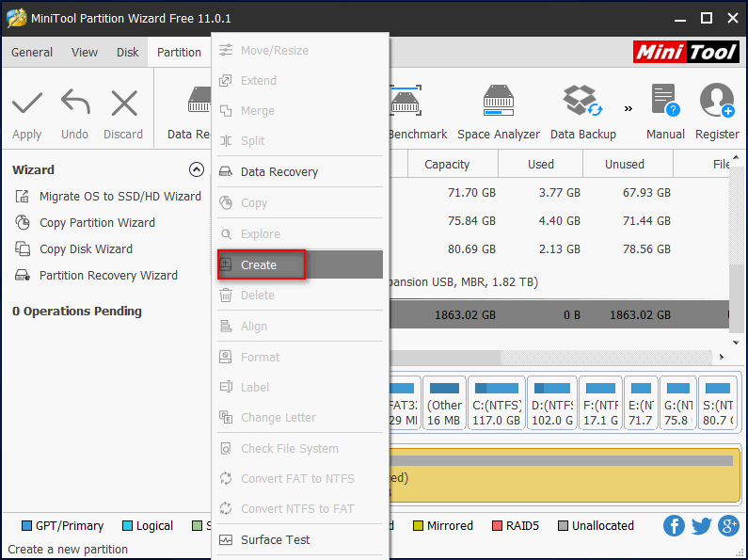Screen dimensions: 748x560
Task: Select the row with 71.70 GB capacity
Action: (x=559, y=193)
